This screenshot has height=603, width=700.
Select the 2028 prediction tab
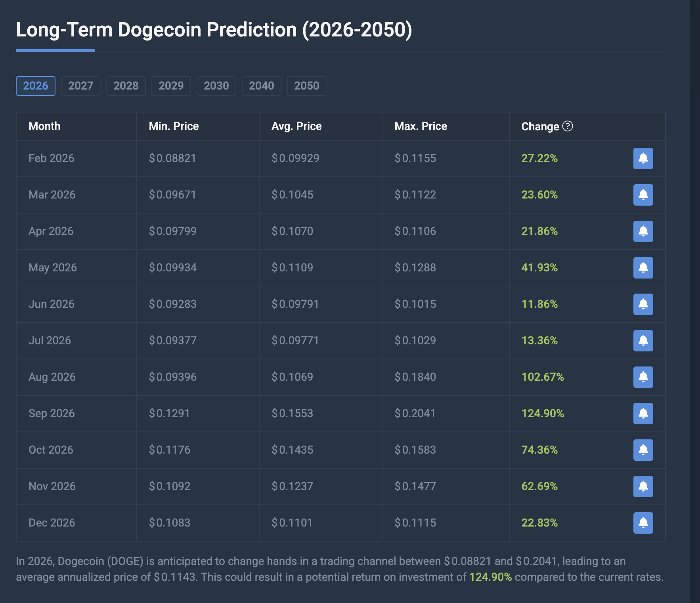(x=126, y=86)
